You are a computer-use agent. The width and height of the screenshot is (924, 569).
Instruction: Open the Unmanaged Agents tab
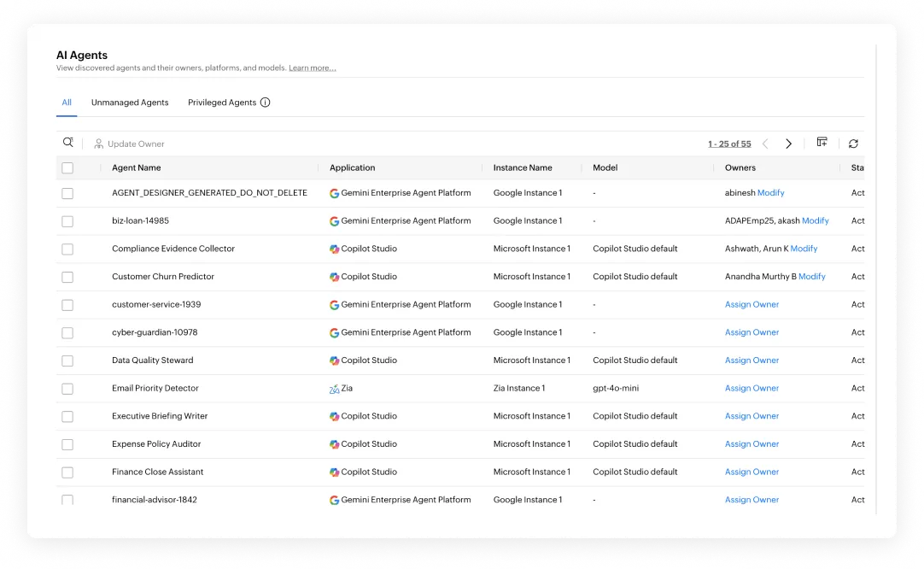[130, 103]
